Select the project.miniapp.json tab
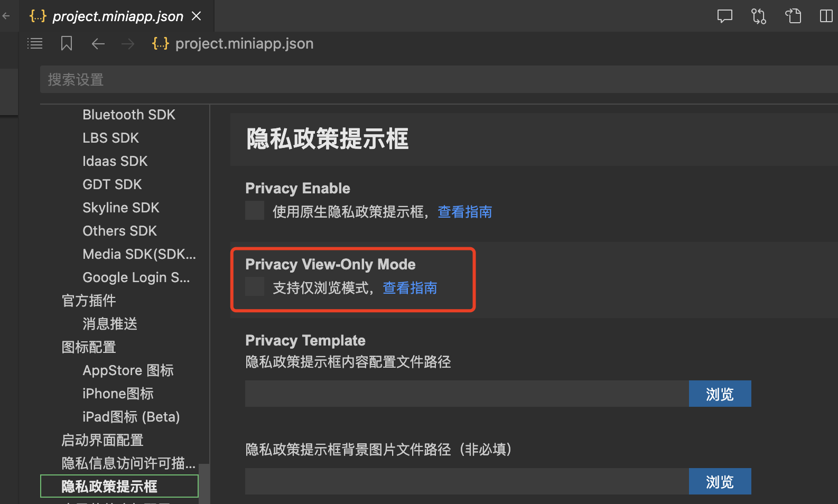 [117, 16]
